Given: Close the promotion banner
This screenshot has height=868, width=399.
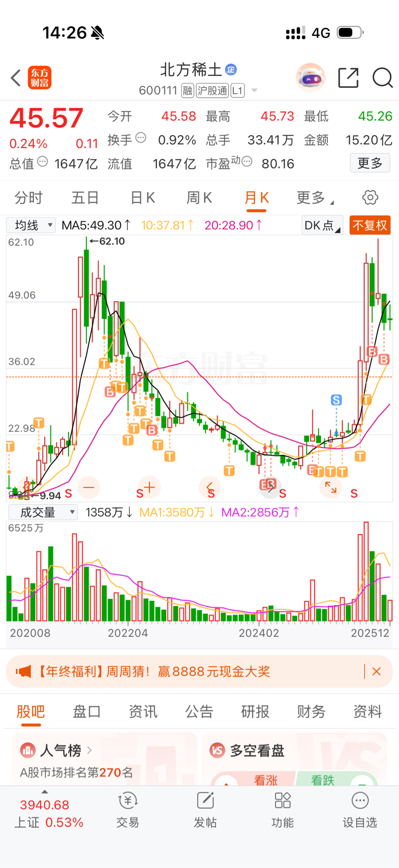Looking at the screenshot, I should [x=377, y=672].
